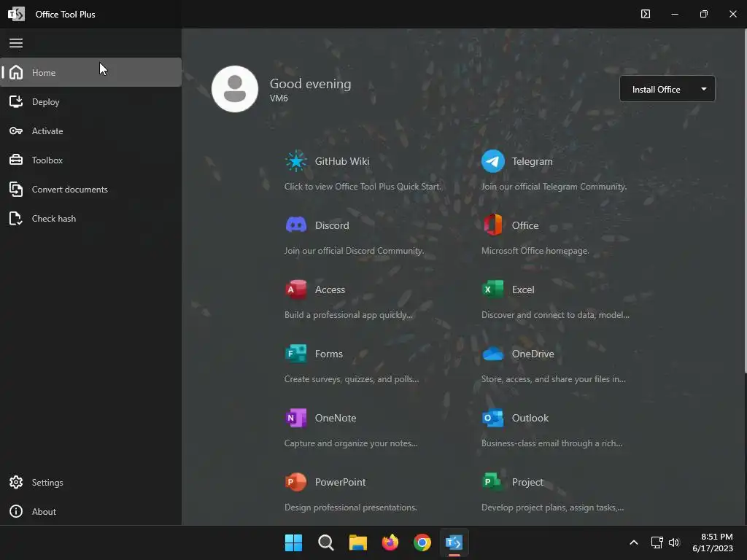This screenshot has width=747, height=560.
Task: Click the OneDrive cloud icon
Action: [492, 354]
